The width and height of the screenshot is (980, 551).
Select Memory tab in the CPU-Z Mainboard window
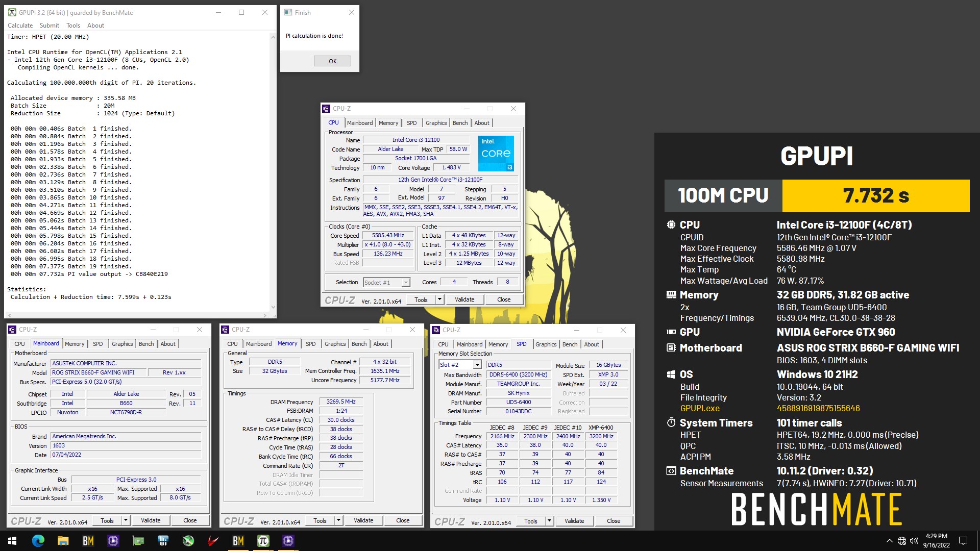coord(75,344)
